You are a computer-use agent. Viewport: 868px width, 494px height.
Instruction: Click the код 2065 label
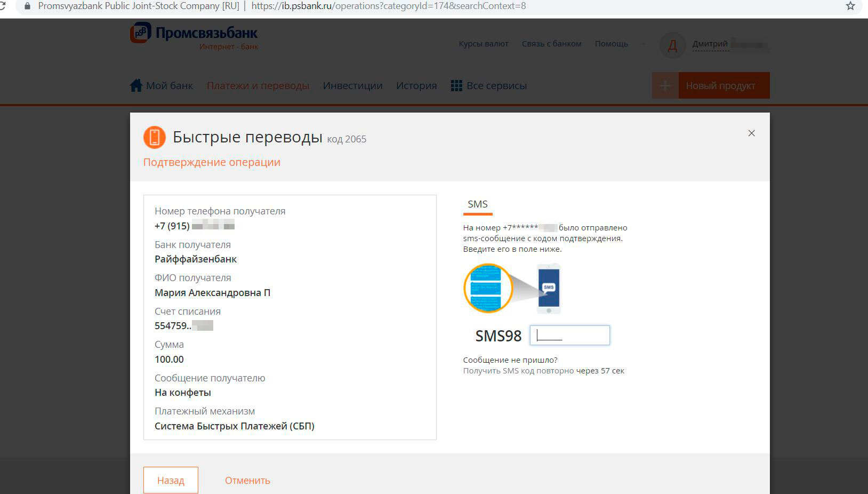coord(347,139)
